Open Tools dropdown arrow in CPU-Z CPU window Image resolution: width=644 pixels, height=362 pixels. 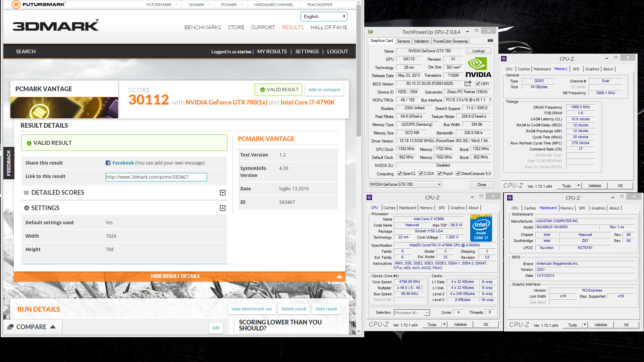(x=444, y=324)
